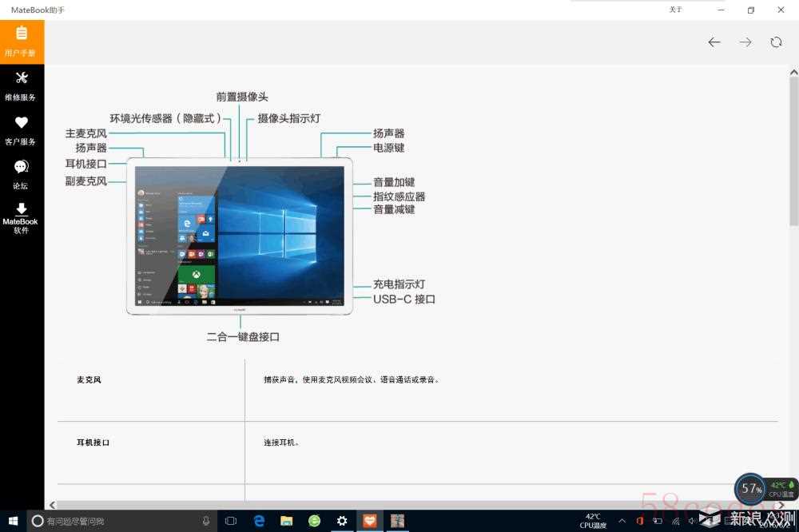799x532 pixels.
Task: Click the 前置摄像头 label
Action: click(x=242, y=97)
